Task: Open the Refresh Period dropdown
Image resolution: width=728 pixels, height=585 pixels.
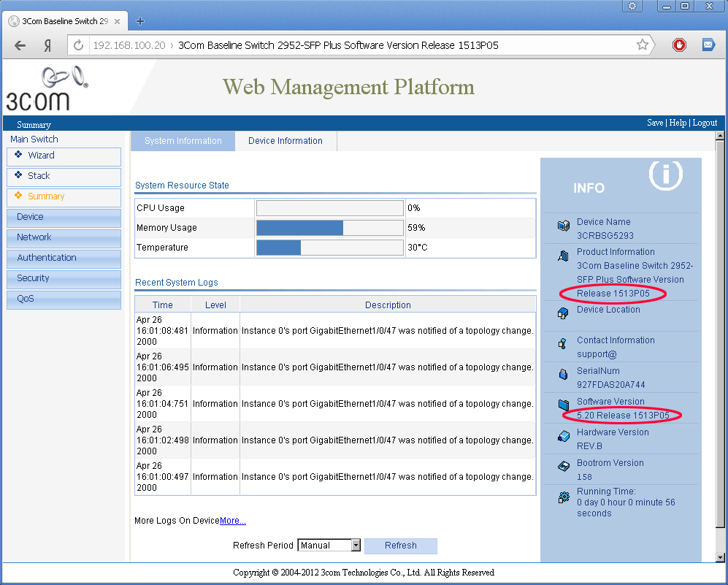Action: [329, 546]
